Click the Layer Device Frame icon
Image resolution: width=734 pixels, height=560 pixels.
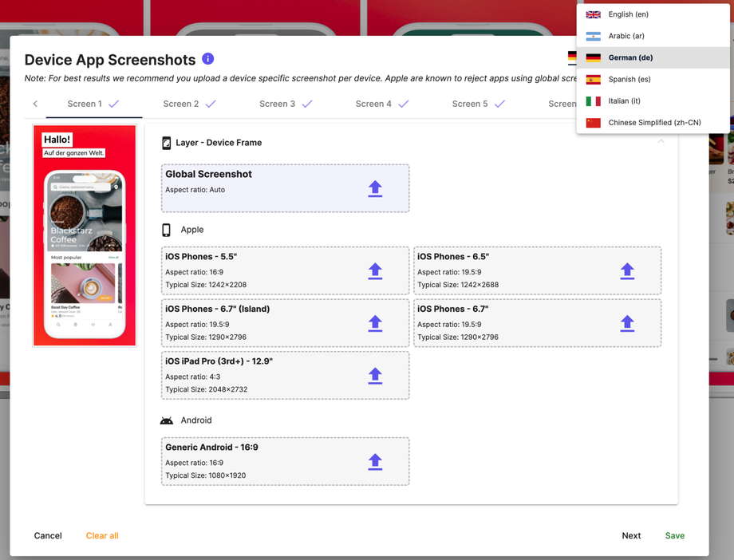point(167,143)
